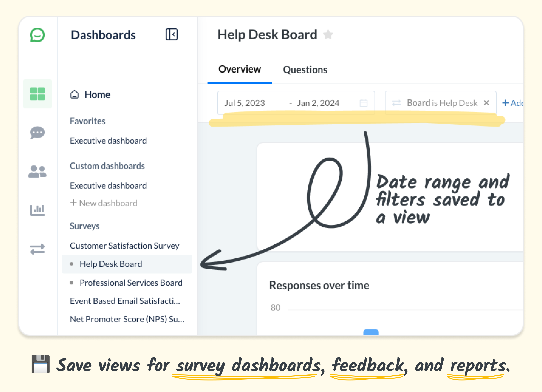Screen dimensions: 542x392
Task: Open the dashboards grid icon in sidebar
Action: pos(38,94)
